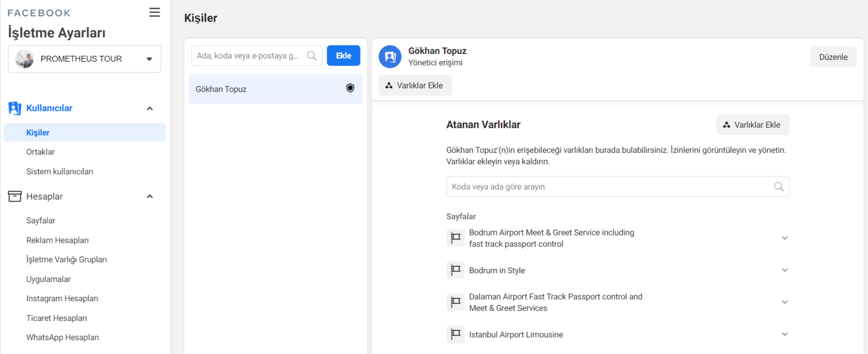
Task: Click the PROMETHEUS TOUR profile picture
Action: tap(25, 59)
